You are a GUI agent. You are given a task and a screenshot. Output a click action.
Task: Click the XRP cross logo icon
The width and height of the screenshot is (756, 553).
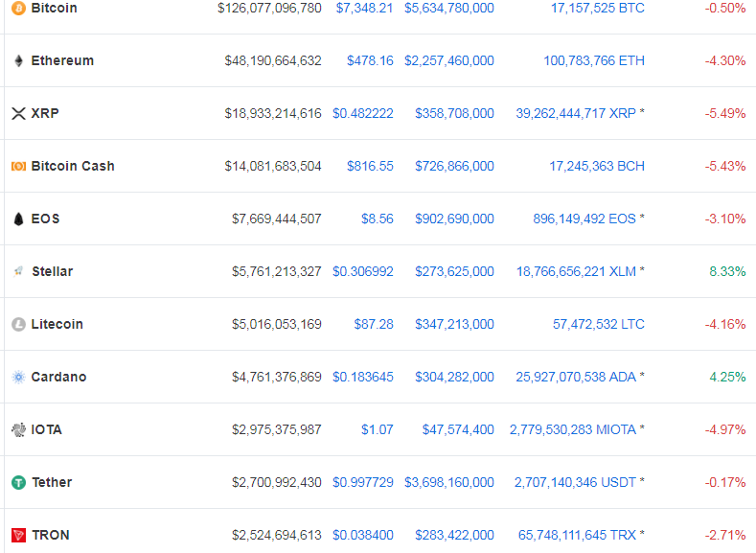tap(18, 113)
